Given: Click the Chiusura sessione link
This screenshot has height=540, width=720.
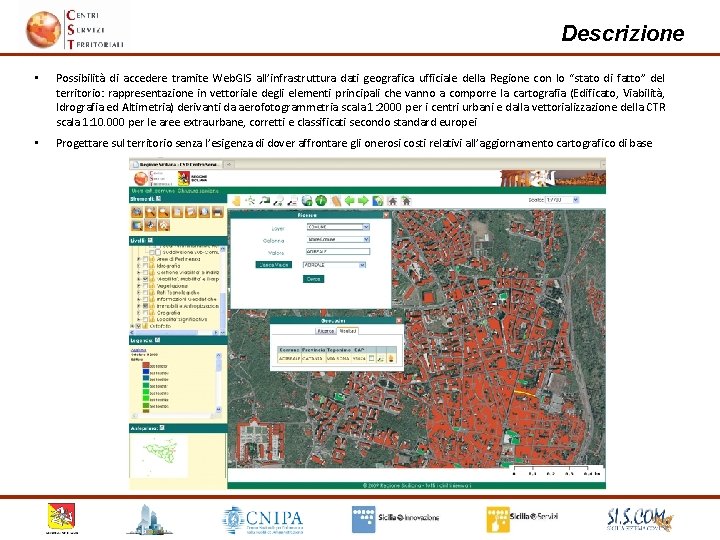Looking at the screenshot, I should (x=198, y=191).
